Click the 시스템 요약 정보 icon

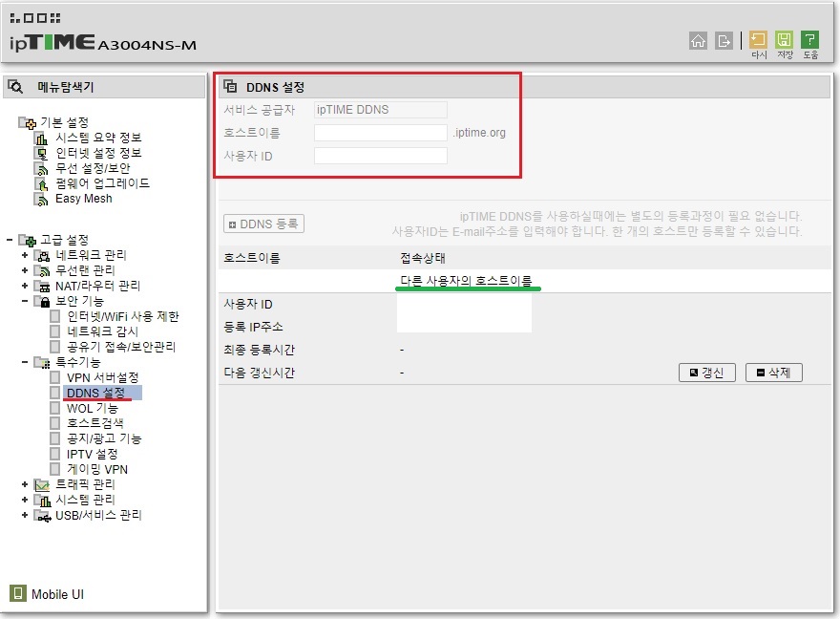[x=41, y=138]
